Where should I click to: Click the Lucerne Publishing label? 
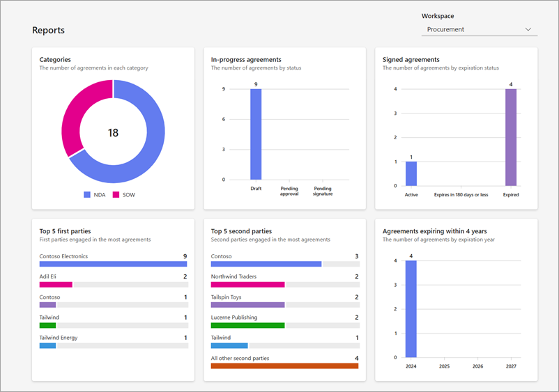234,317
